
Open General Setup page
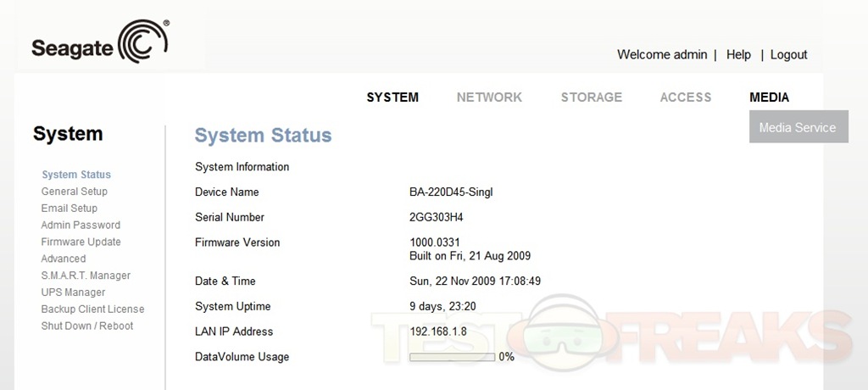coord(75,192)
